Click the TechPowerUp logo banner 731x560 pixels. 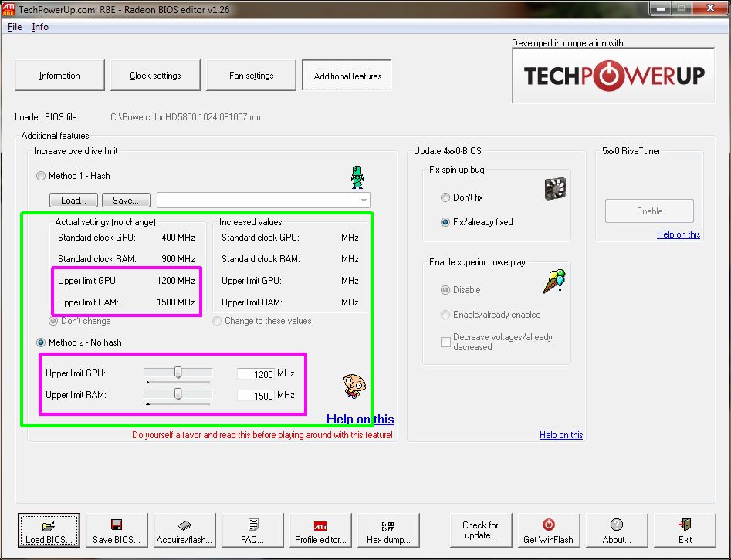(x=613, y=75)
